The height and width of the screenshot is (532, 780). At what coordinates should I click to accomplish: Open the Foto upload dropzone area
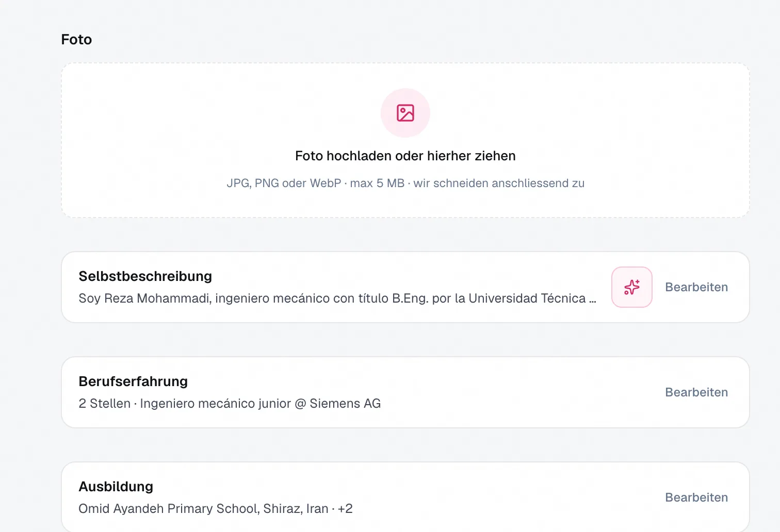tap(405, 140)
